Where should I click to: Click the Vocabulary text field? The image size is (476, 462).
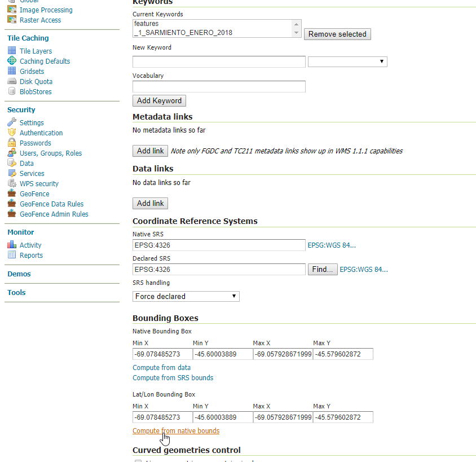[219, 86]
